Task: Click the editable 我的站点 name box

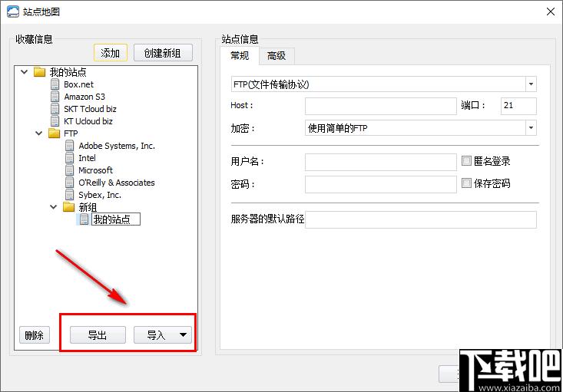Action: pyautogui.click(x=116, y=219)
